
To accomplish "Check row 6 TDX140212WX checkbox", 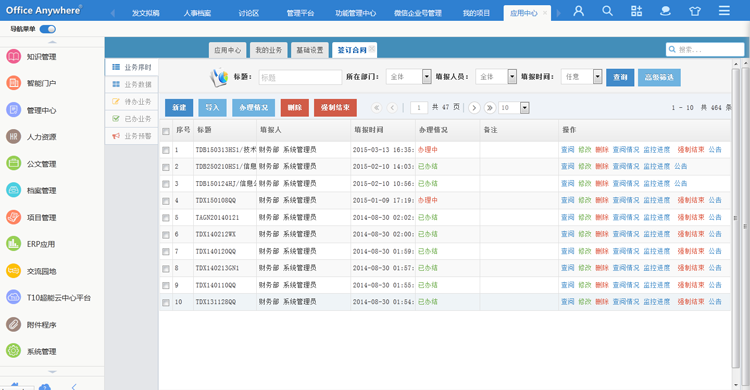I will [166, 235].
